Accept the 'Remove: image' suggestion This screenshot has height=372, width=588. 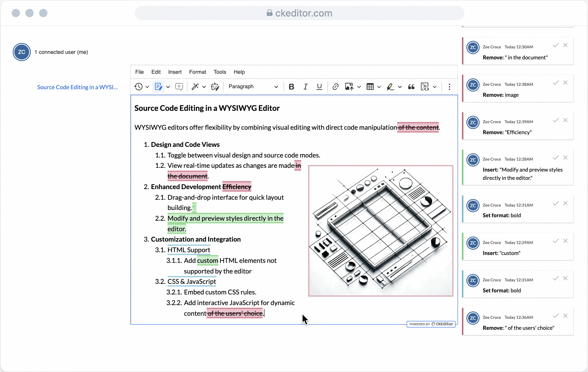[555, 83]
